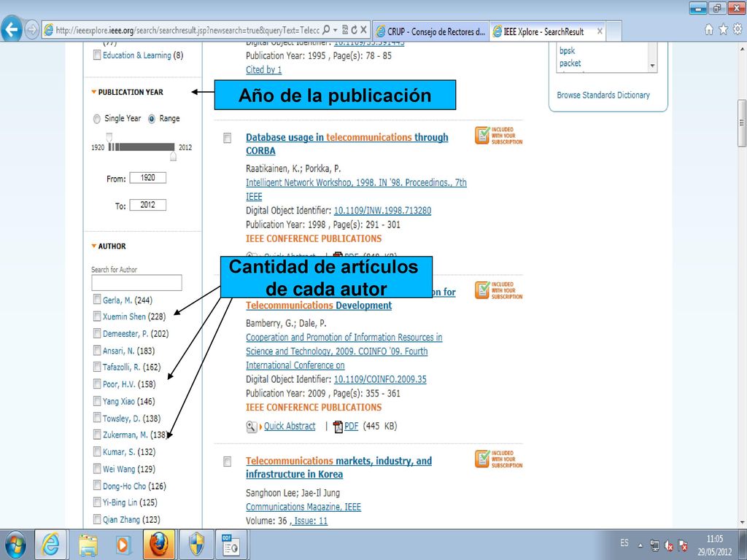The height and width of the screenshot is (560, 747).
Task: Click the browser forward arrow button
Action: coord(31,30)
